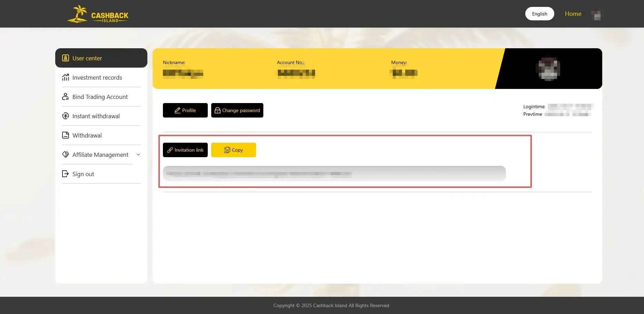
Task: Click the Withdrawal document icon
Action: click(66, 135)
